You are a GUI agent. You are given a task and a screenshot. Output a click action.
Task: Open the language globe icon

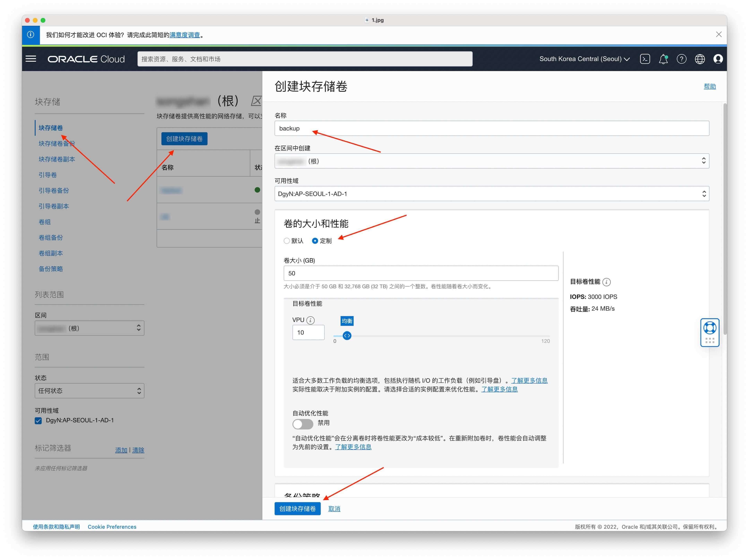[700, 59]
